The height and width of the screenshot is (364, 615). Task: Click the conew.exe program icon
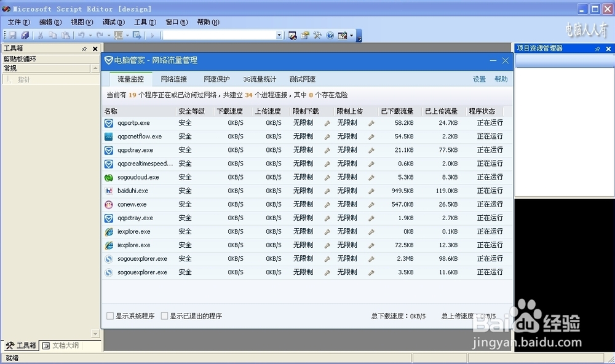point(109,204)
